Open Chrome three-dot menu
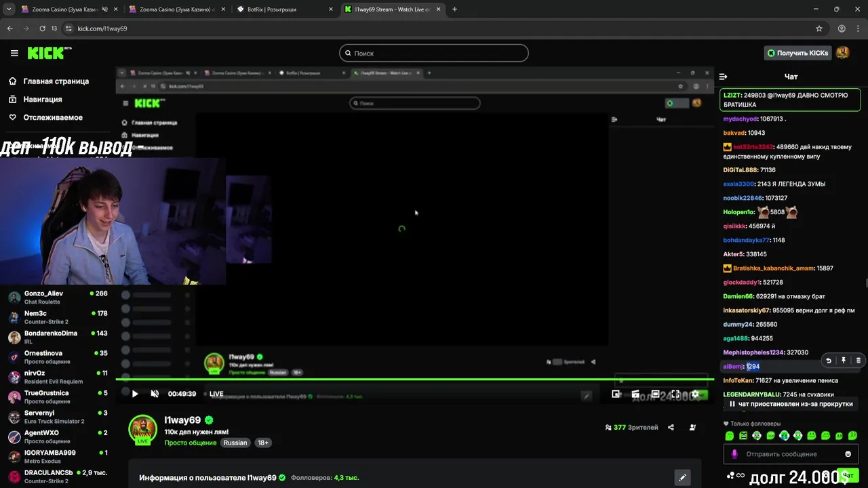 point(857,28)
